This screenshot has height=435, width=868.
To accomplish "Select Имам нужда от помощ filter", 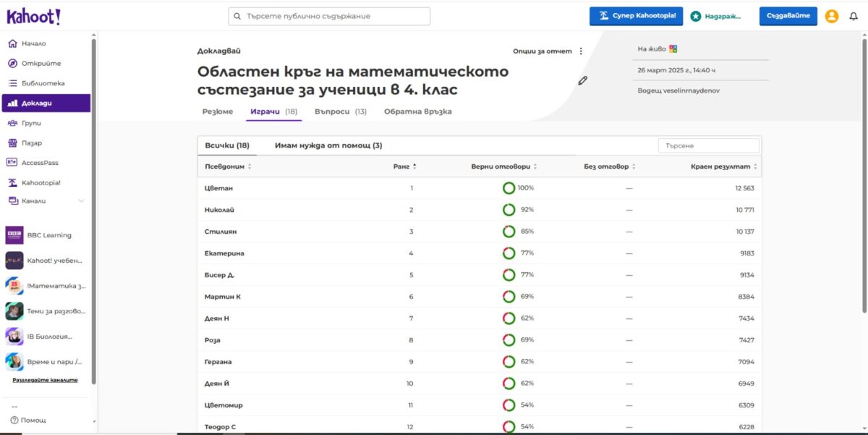I will pos(328,145).
